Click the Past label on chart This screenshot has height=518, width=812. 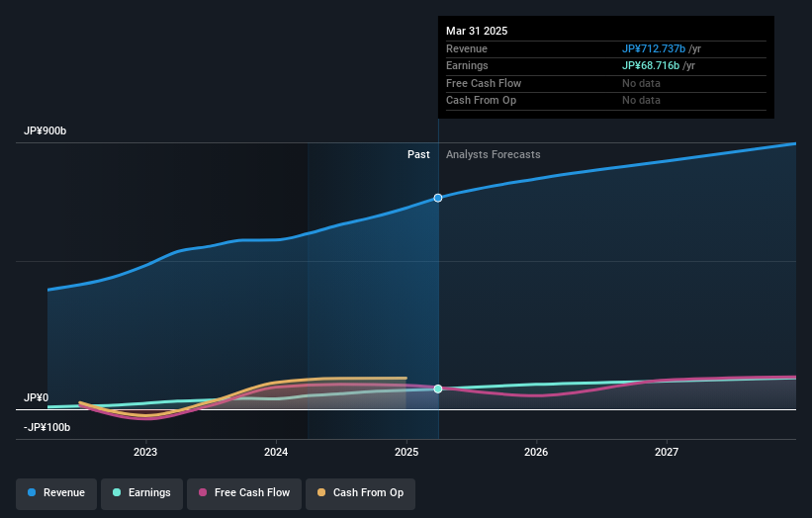point(418,155)
